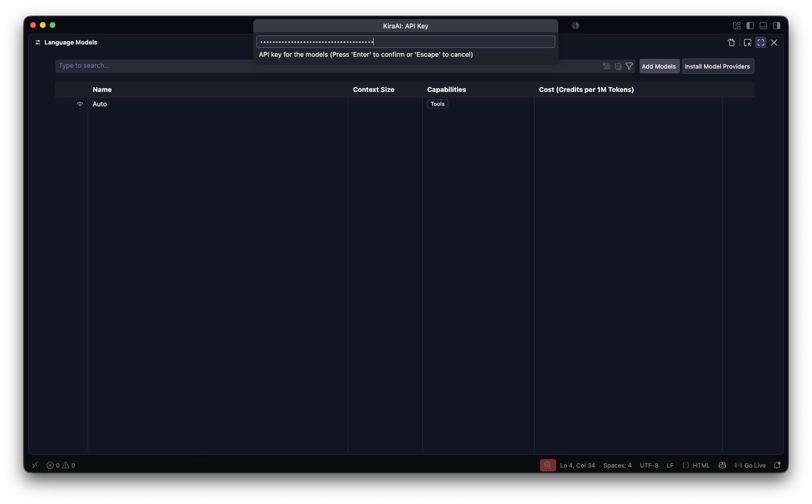
Task: Click the Customize Layout icon in title bar
Action: tap(737, 26)
